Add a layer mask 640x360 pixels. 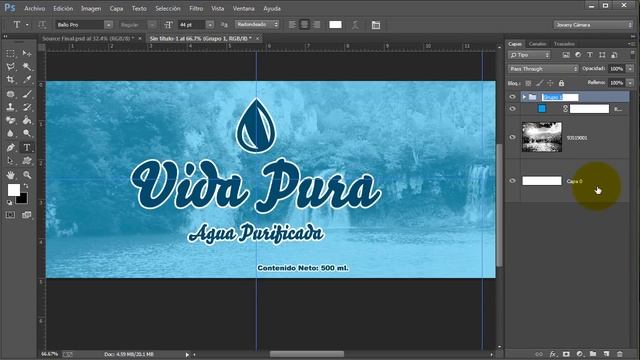[566, 354]
